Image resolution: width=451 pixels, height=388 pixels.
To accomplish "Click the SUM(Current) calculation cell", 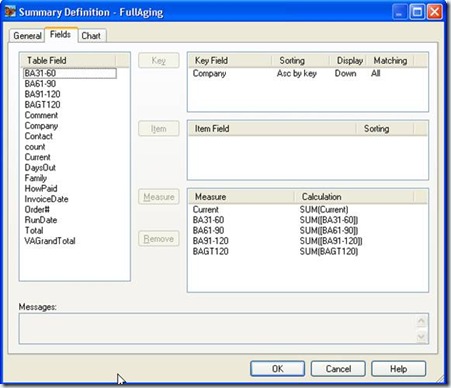I will click(x=324, y=209).
